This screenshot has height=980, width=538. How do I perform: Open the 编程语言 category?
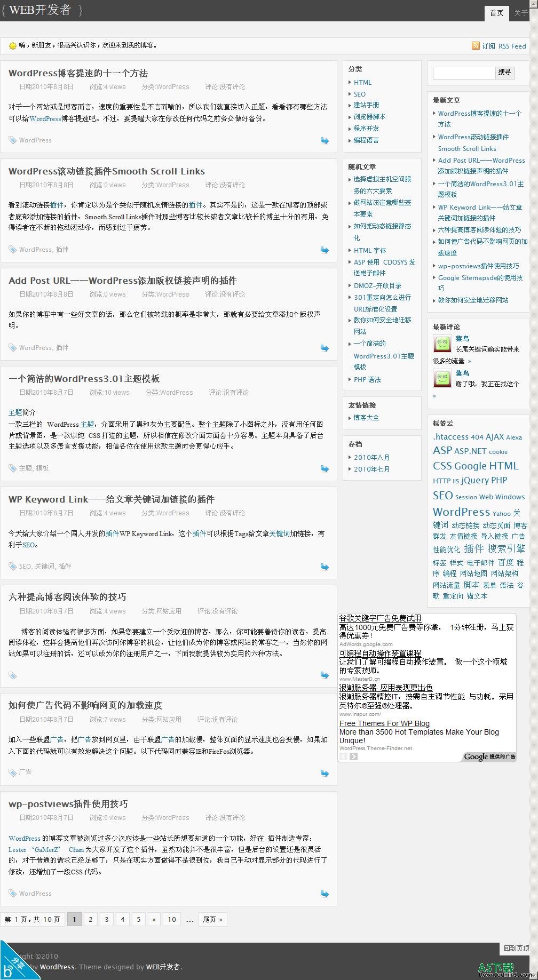coord(366,140)
